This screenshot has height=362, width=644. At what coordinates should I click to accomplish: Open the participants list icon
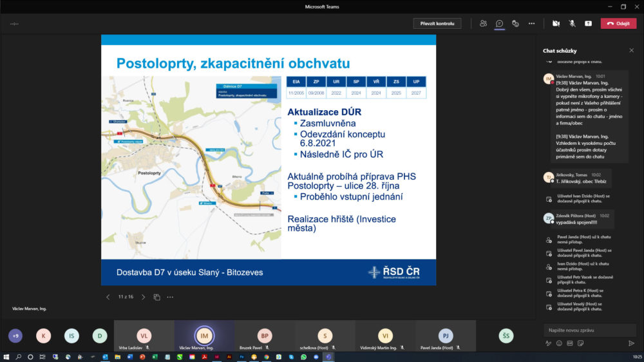pos(483,23)
